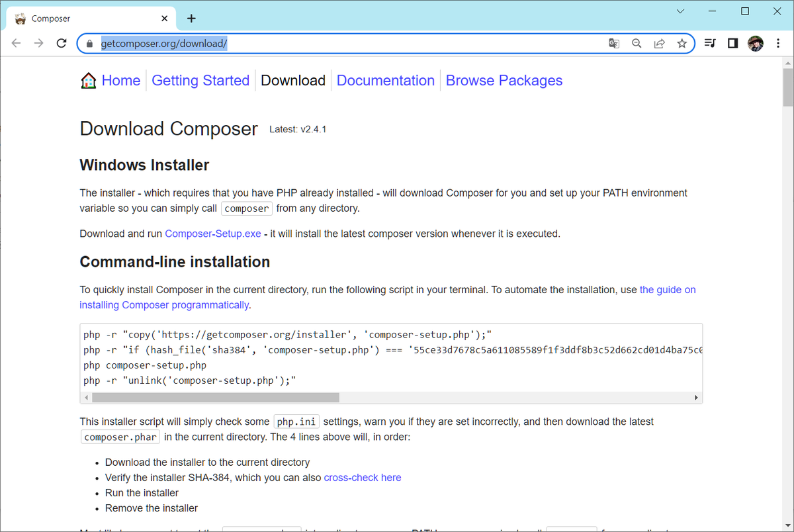Click the unlink composer-setup.php code line
This screenshot has height=532, width=794.
pos(189,380)
